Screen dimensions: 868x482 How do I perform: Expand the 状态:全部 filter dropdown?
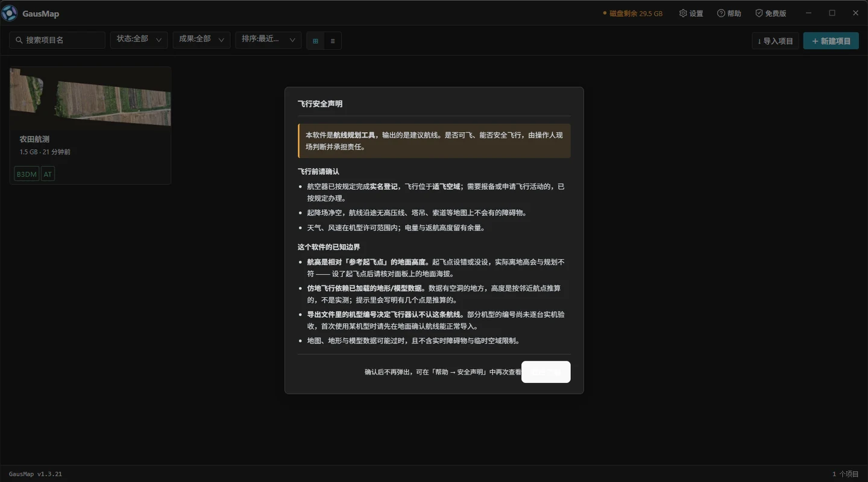[x=139, y=40]
